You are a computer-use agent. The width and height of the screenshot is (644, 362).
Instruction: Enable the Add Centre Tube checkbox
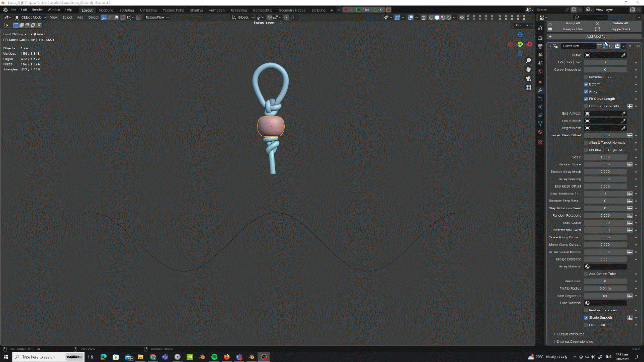click(586, 274)
